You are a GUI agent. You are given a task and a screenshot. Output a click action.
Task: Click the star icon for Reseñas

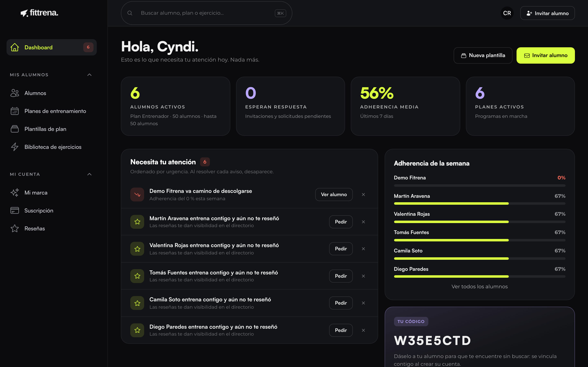pyautogui.click(x=14, y=228)
